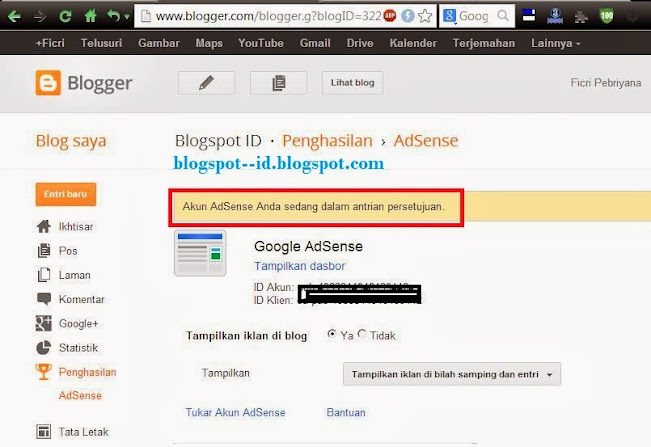Click the Entri baru button
This screenshot has width=651, height=447.
pyautogui.click(x=66, y=194)
